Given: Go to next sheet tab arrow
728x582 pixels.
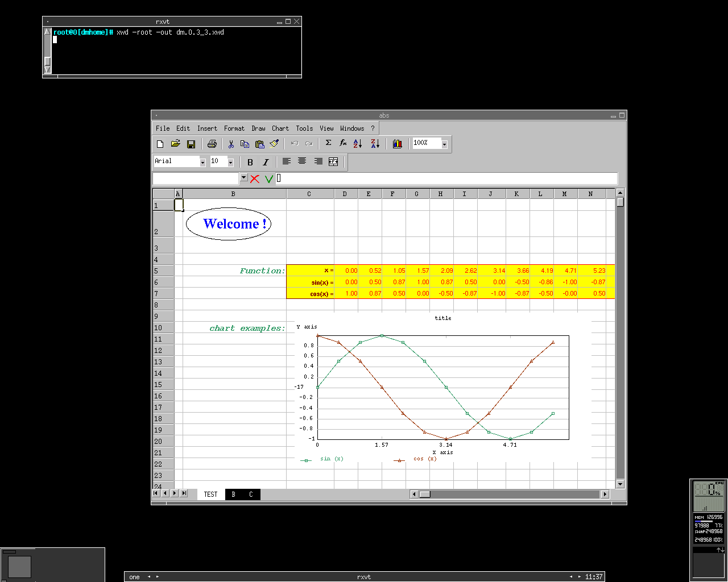Looking at the screenshot, I should point(174,493).
